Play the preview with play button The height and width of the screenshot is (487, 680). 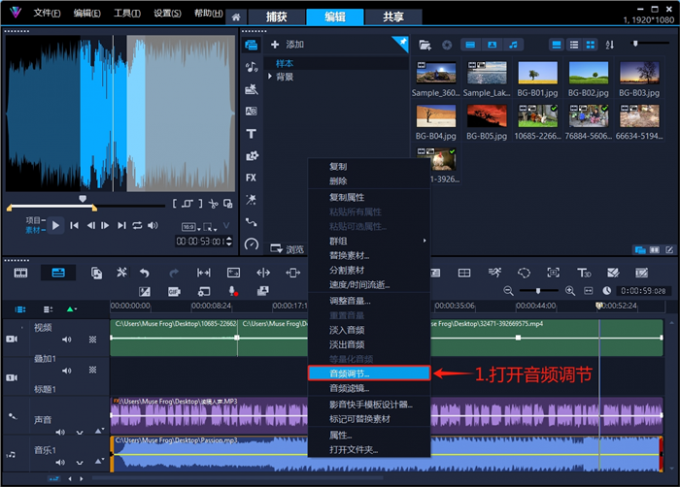click(56, 226)
